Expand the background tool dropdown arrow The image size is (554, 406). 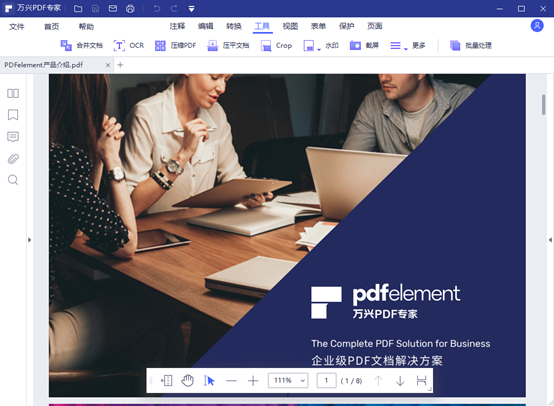(319, 49)
